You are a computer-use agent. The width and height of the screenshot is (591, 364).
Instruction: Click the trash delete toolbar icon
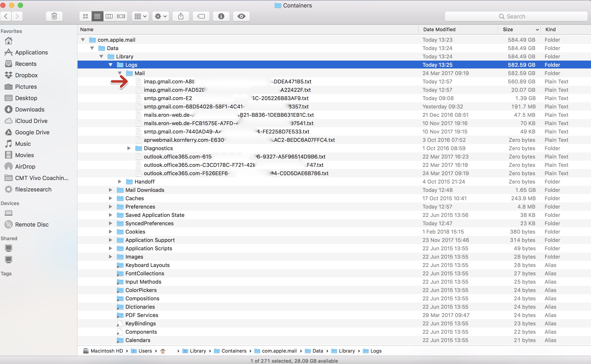54,16
